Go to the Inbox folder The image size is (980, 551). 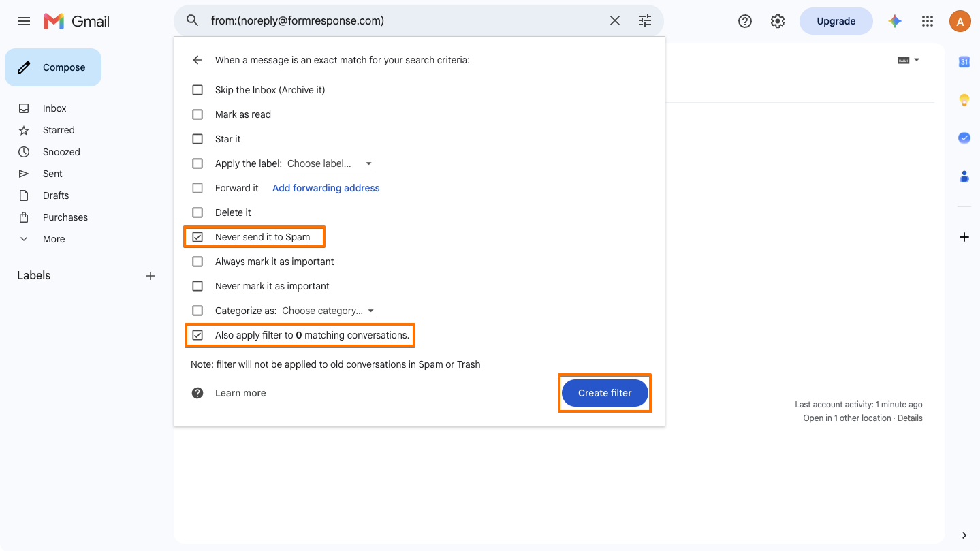tap(54, 108)
